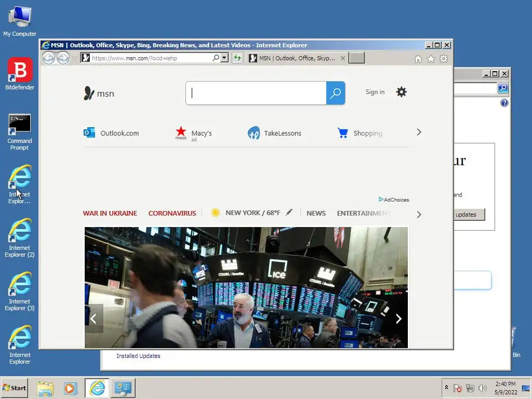532x399 pixels.
Task: Click the IE back navigation button
Action: [x=48, y=58]
